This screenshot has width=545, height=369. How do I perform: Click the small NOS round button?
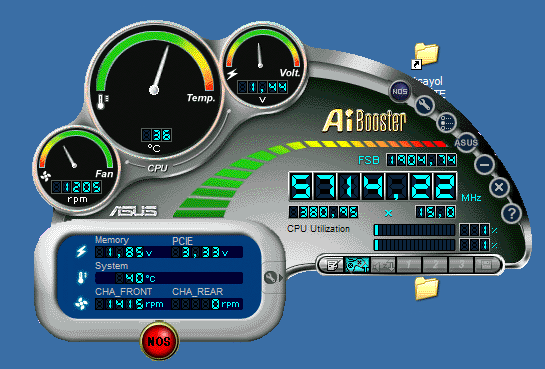click(x=400, y=91)
